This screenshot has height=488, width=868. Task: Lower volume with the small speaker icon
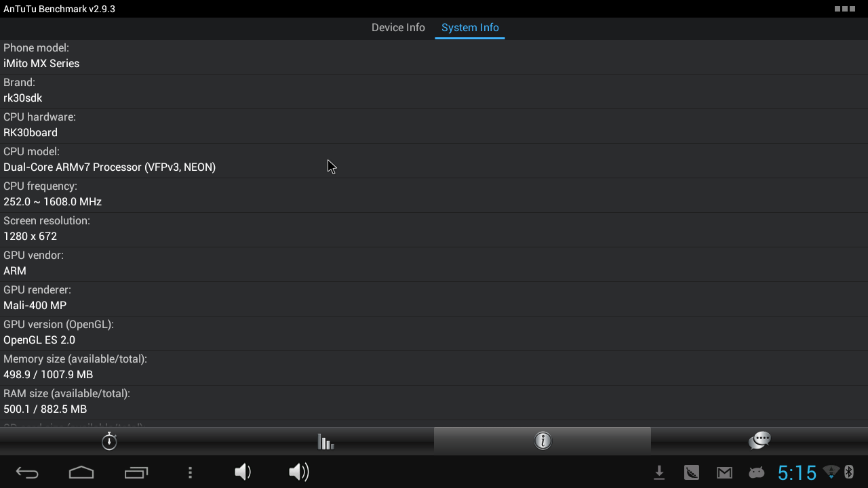243,472
